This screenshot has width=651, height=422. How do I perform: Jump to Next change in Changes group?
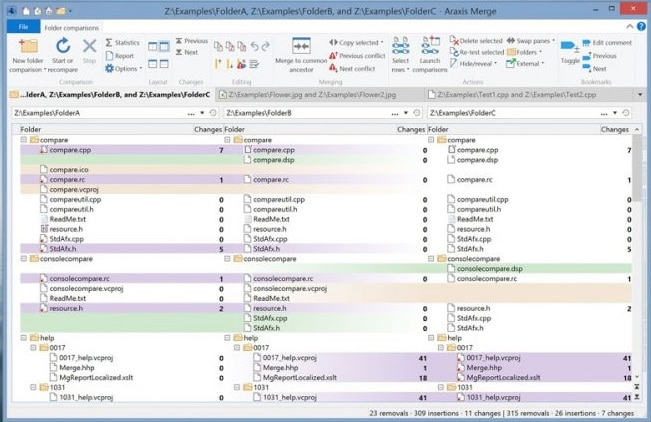186,52
